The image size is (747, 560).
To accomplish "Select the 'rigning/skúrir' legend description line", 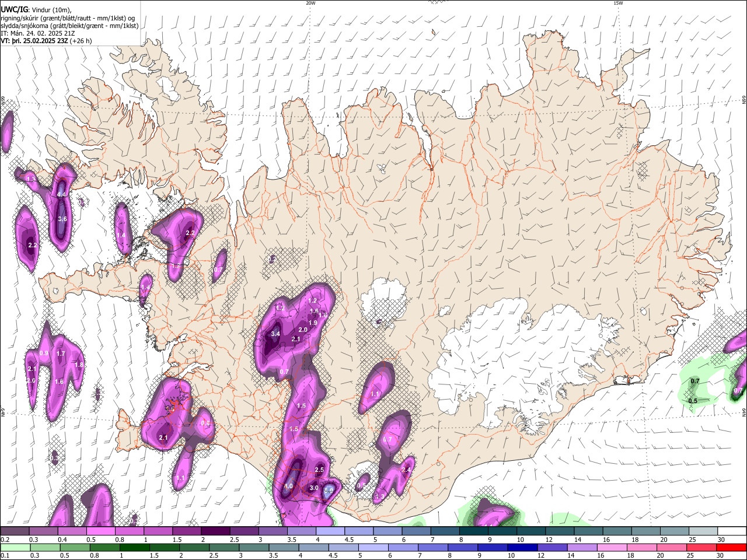I will pyautogui.click(x=68, y=17).
